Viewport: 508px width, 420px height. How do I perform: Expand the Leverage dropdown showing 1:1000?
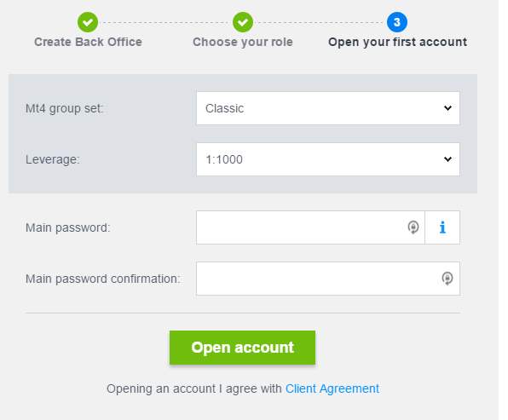[328, 159]
